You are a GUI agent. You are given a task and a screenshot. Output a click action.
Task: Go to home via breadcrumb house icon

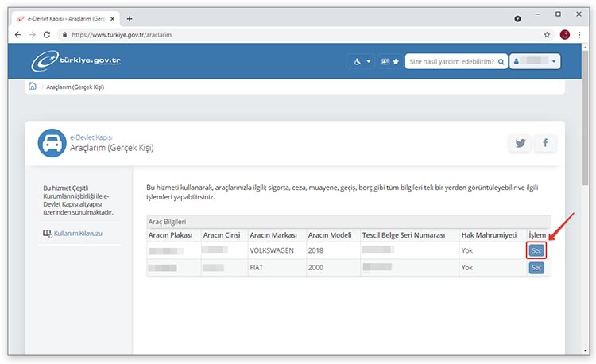(x=33, y=87)
